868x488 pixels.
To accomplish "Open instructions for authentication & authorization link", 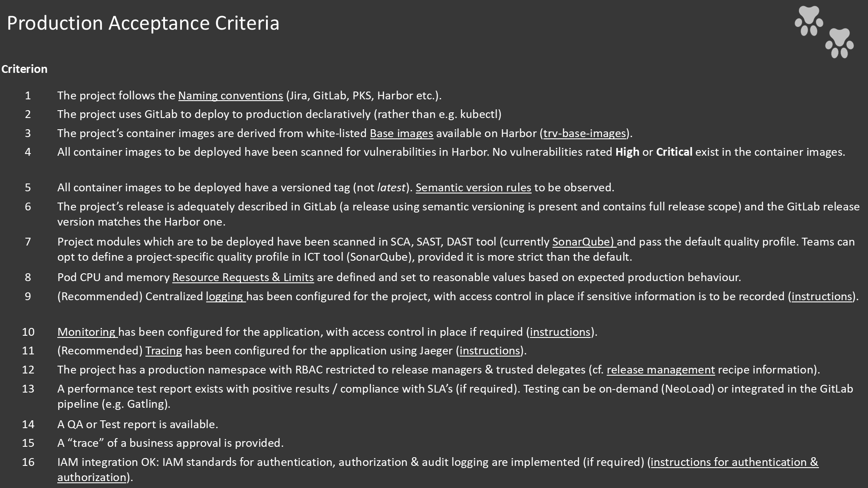I will [x=734, y=462].
